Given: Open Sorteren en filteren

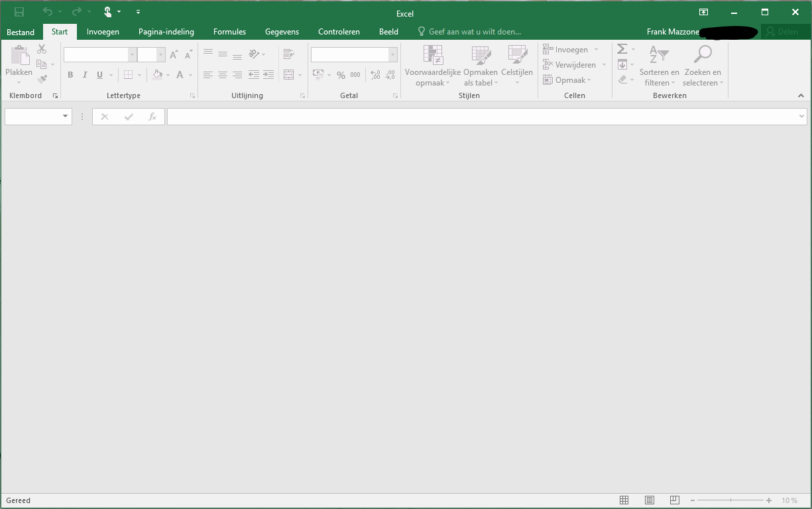Looking at the screenshot, I should click(x=659, y=66).
